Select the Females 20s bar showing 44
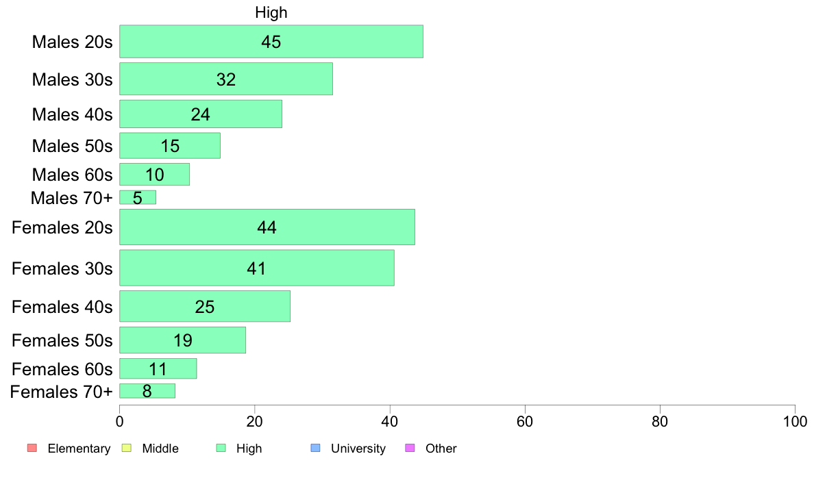This screenshot has height=504, width=814. point(267,227)
